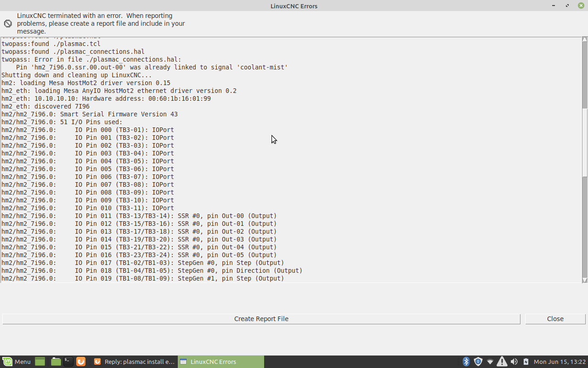588x368 pixels.
Task: Click the 'IO Pin 001 (TB3-02): IOPort' line
Action: pyautogui.click(x=88, y=138)
